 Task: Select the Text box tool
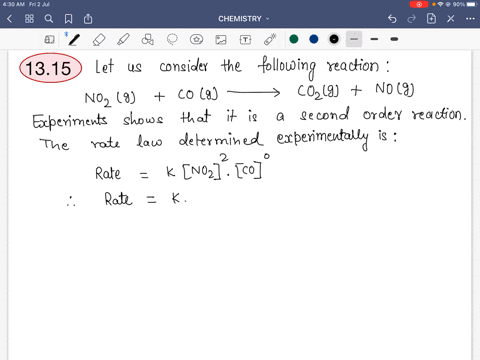coord(245,40)
